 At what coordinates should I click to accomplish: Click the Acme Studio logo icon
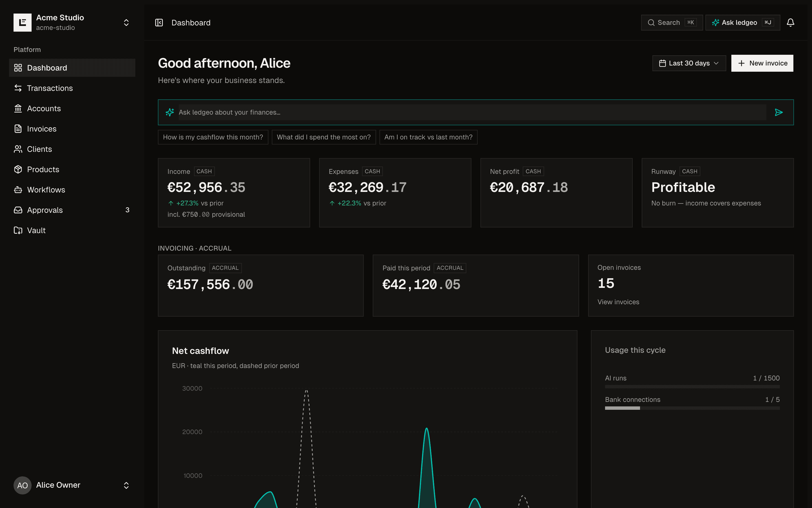[23, 23]
